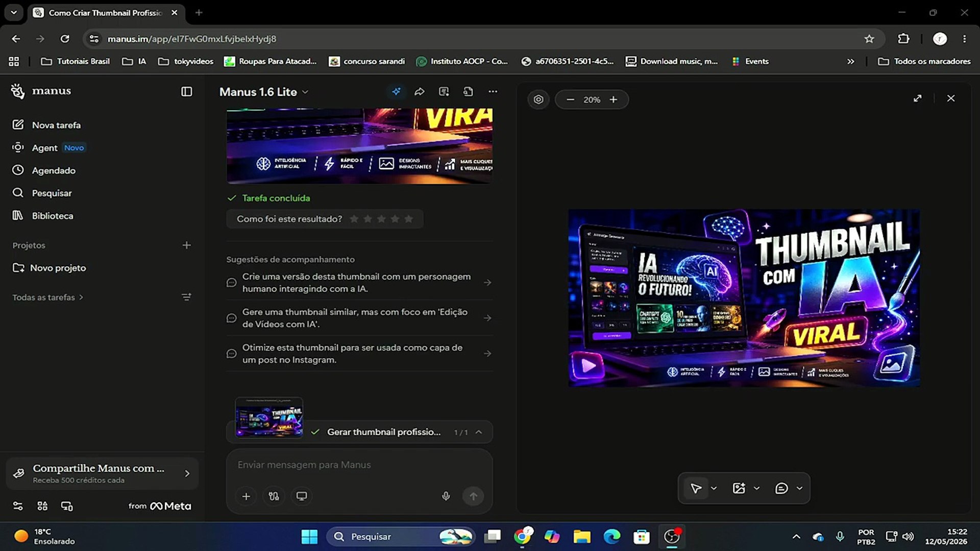Image resolution: width=980 pixels, height=551 pixels.
Task: Click the taskbar Pesquisar search box
Action: 401,537
